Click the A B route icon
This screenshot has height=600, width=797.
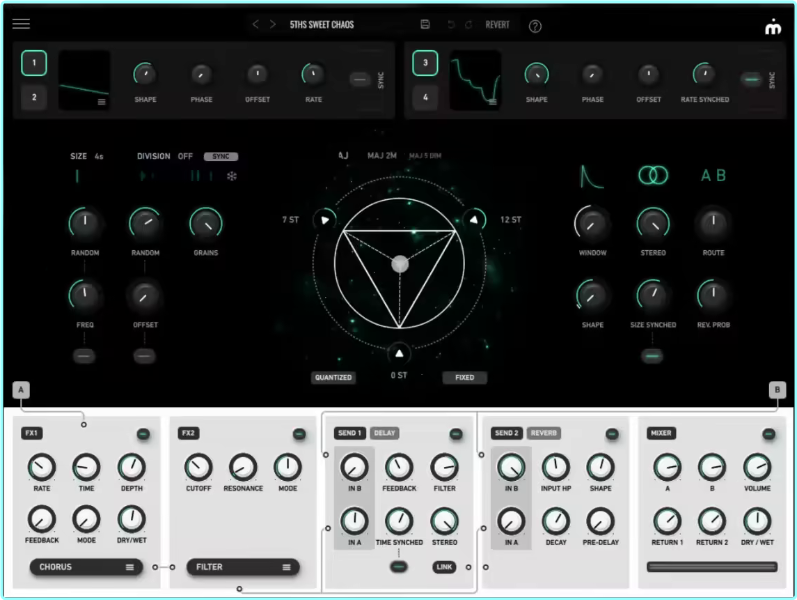(713, 175)
